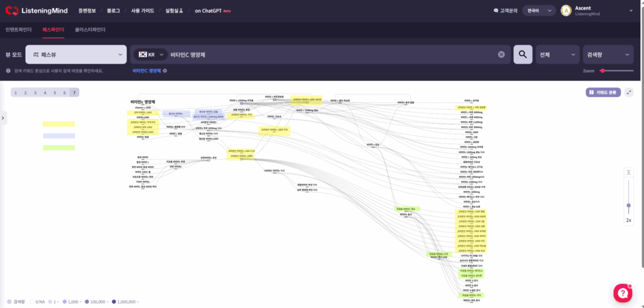Adjust the Zoom slider handle
The width and height of the screenshot is (644, 308).
602,71
